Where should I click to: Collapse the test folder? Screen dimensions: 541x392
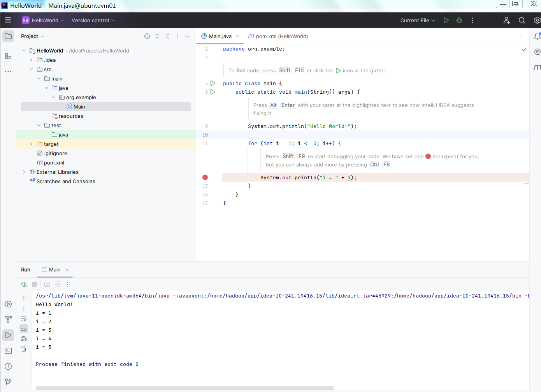(x=39, y=125)
